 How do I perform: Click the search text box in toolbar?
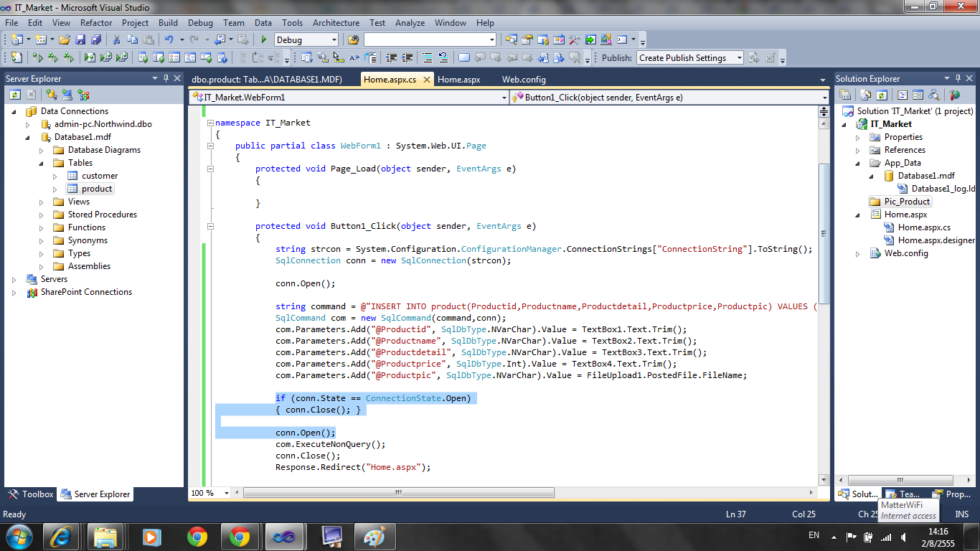coord(430,39)
